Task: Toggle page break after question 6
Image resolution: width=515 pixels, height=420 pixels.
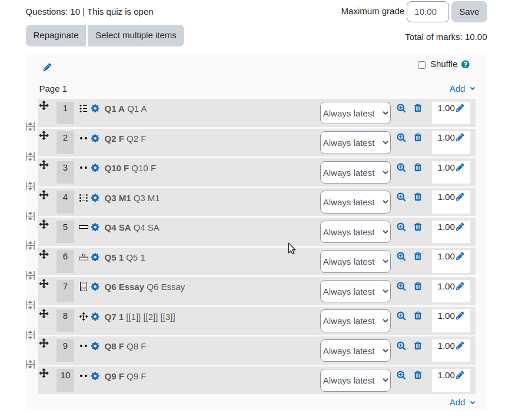Action: tap(30, 275)
